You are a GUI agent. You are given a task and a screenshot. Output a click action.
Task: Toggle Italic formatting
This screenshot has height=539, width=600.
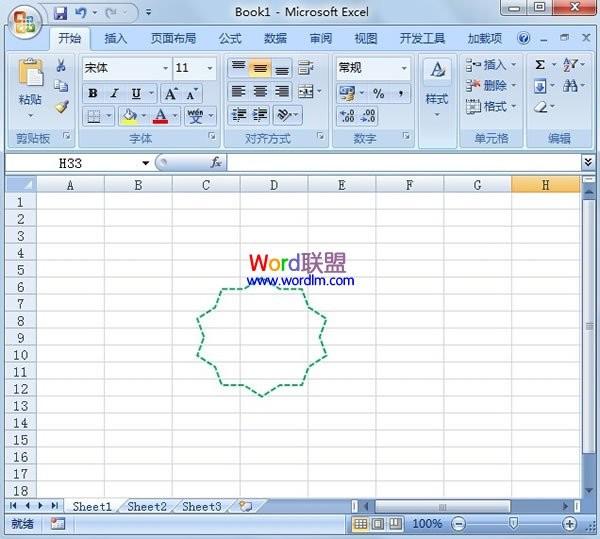click(114, 93)
